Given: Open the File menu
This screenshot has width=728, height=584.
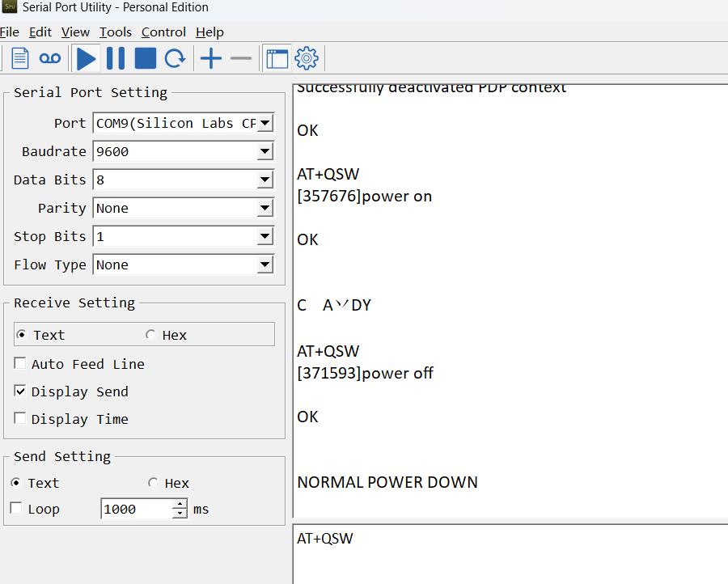Looking at the screenshot, I should tap(9, 32).
